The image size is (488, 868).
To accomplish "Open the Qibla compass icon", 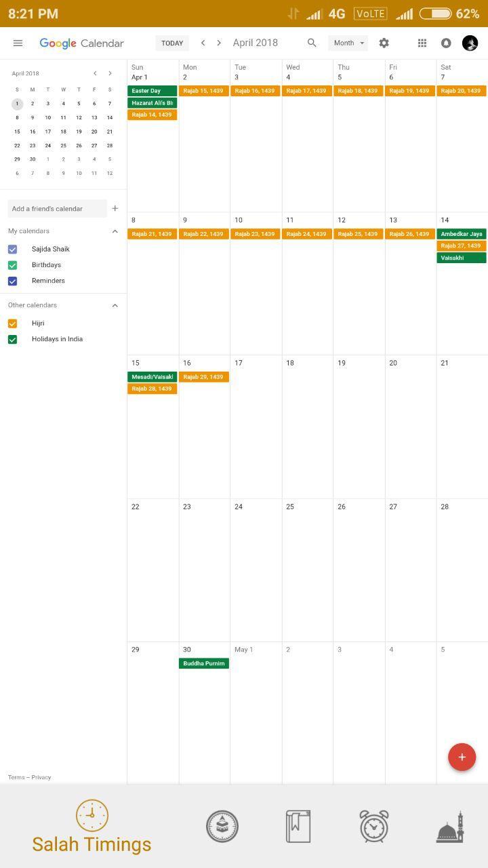I will point(222,827).
